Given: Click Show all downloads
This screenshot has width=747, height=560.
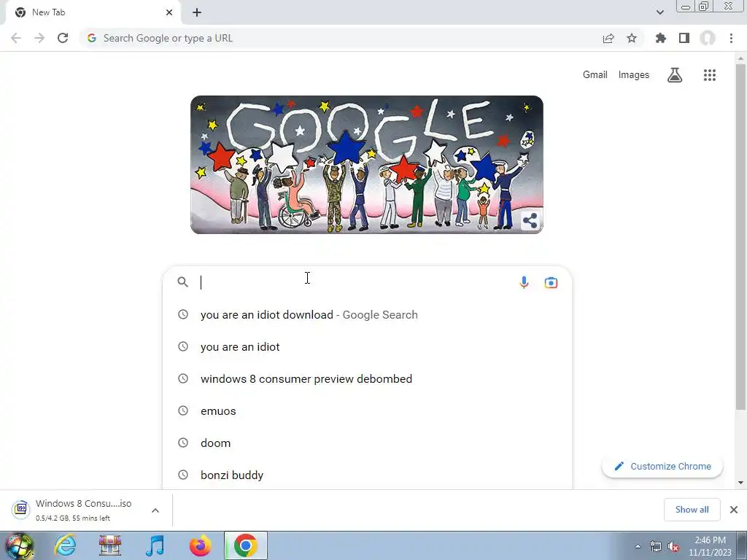Looking at the screenshot, I should tap(692, 510).
